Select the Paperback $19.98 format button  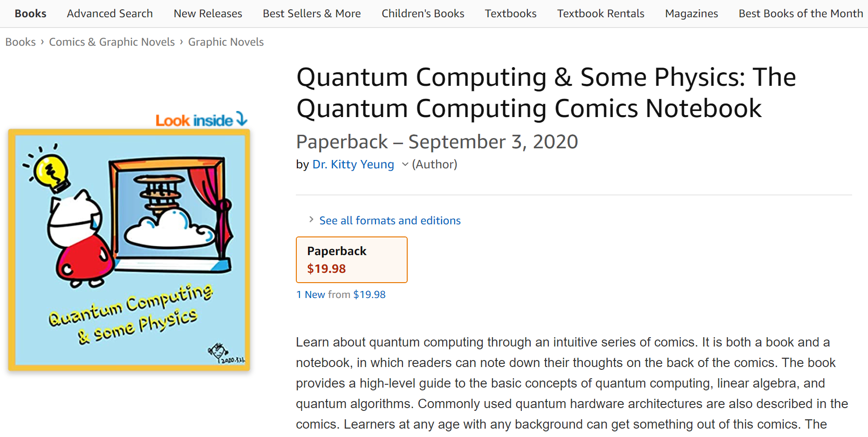[x=351, y=260]
